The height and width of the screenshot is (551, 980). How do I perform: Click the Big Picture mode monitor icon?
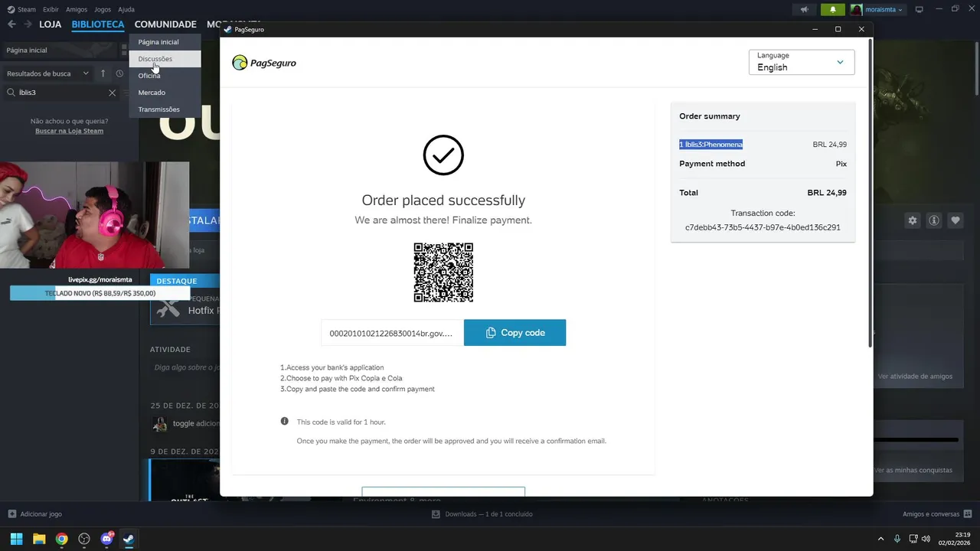click(920, 9)
